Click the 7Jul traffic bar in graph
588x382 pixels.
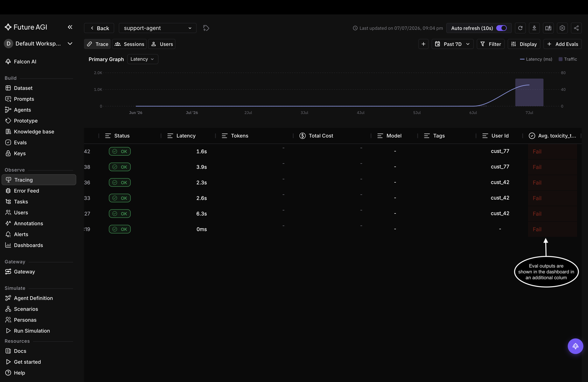(x=529, y=92)
